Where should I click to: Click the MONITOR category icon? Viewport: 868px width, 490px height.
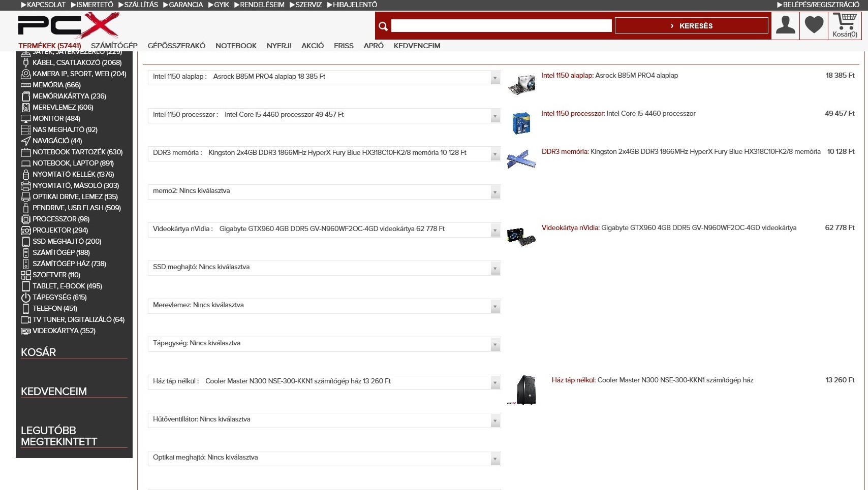pos(26,119)
